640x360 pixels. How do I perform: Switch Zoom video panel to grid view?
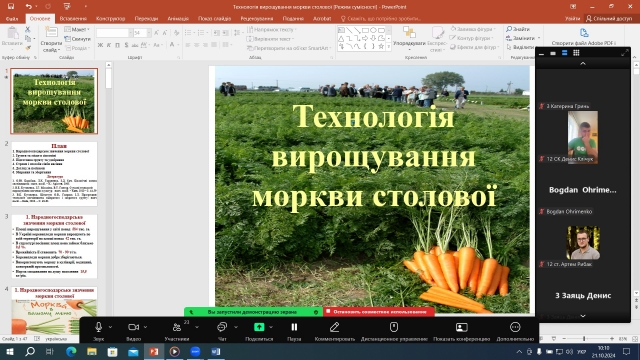pos(576,53)
